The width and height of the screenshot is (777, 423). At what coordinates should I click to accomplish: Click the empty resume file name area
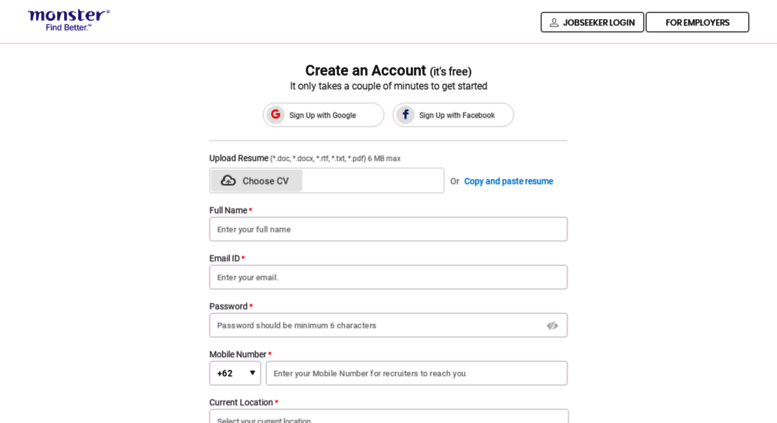pyautogui.click(x=373, y=181)
